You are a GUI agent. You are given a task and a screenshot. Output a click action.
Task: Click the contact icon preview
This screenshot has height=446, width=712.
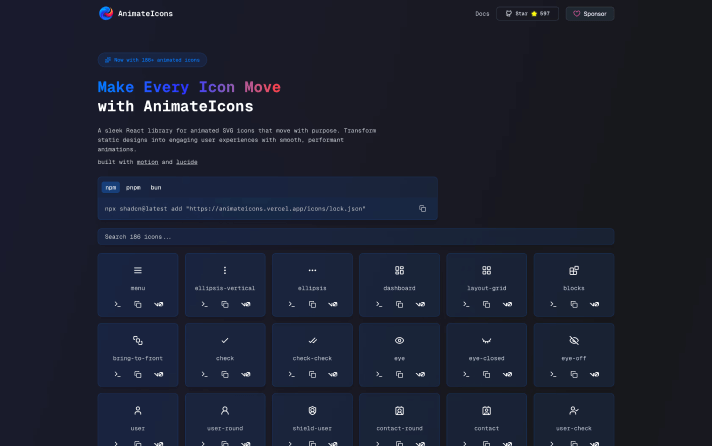coord(486,411)
